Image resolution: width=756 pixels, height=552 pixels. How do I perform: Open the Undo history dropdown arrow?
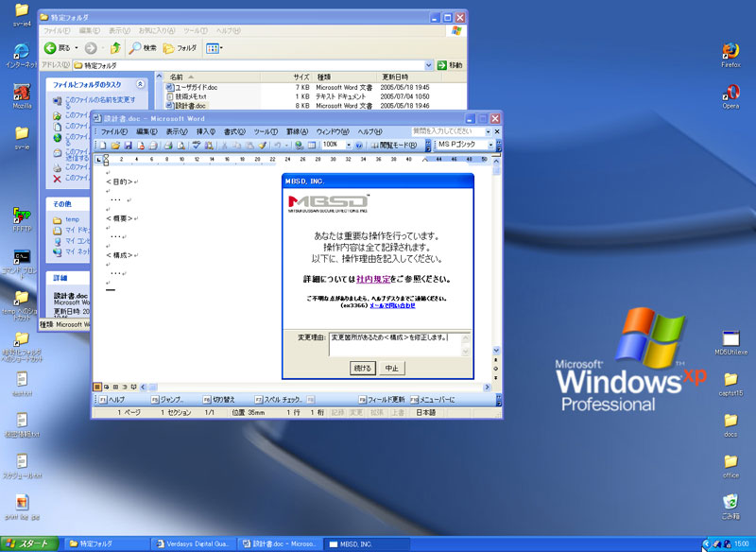tap(286, 146)
